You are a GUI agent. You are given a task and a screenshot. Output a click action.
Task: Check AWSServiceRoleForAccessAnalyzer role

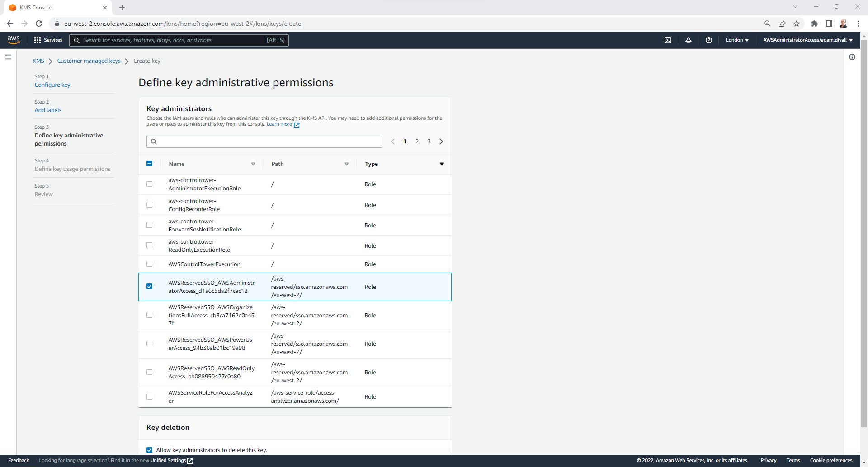point(149,396)
